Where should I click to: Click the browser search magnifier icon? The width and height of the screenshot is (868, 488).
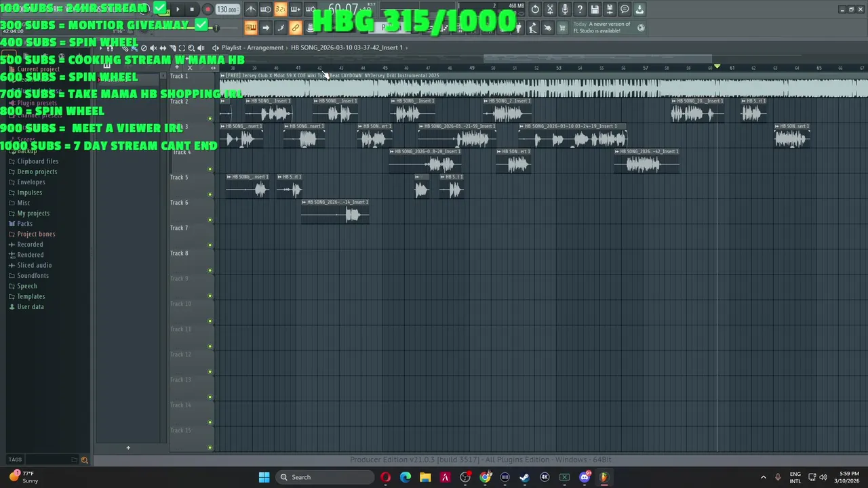tap(85, 460)
